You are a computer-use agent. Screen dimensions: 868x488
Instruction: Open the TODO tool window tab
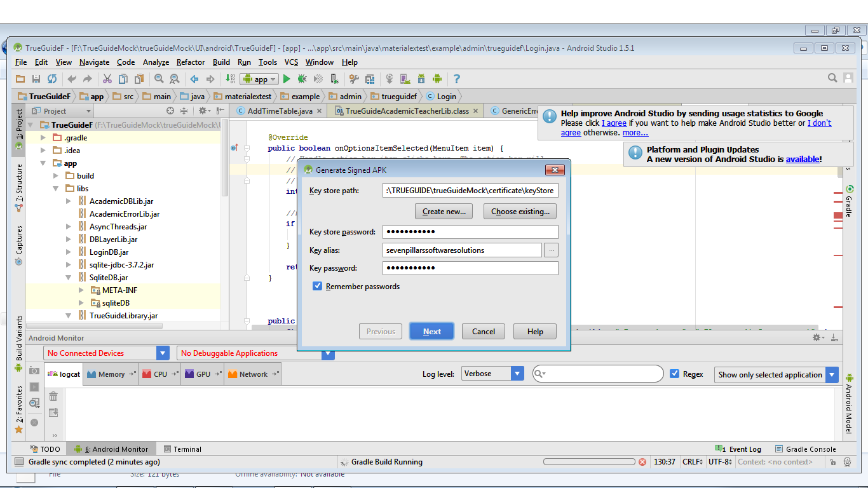pyautogui.click(x=45, y=449)
